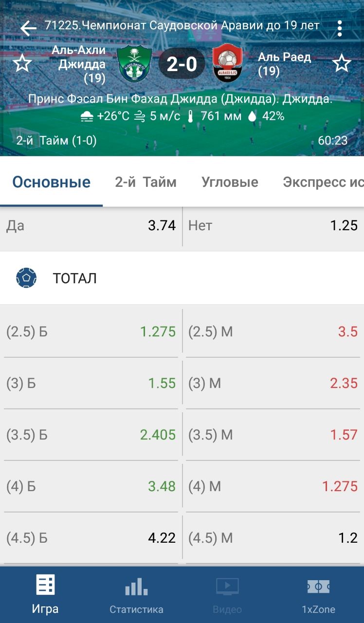Collapse the ТОТАЛ section header
This screenshot has height=623, width=364.
pyautogui.click(x=182, y=278)
